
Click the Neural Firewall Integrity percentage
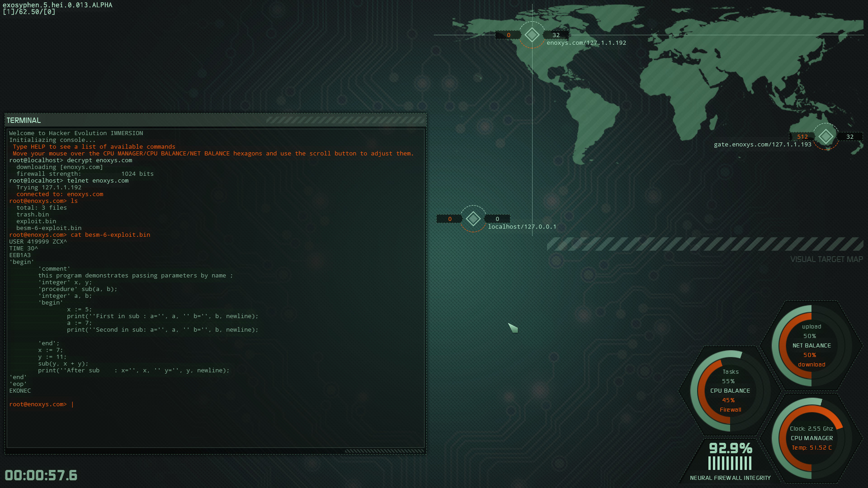coord(731,448)
